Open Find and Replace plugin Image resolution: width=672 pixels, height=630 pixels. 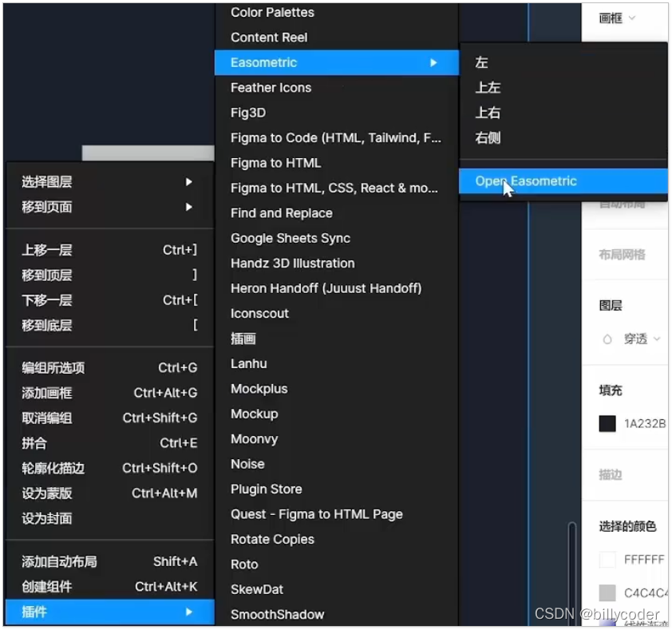[337, 213]
